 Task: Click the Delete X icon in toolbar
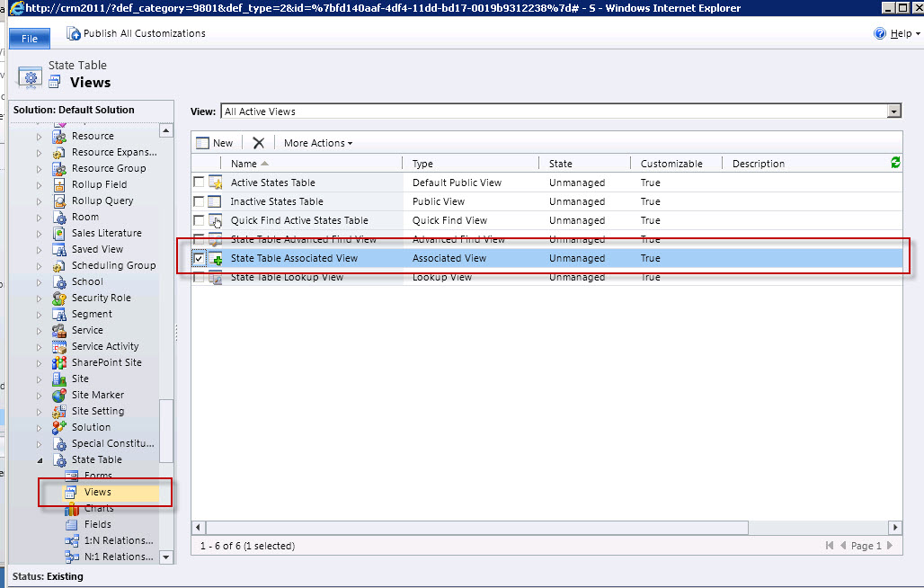tap(259, 143)
